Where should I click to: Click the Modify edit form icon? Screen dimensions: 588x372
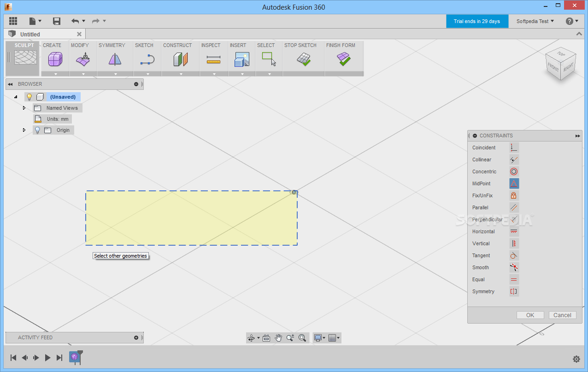(83, 59)
